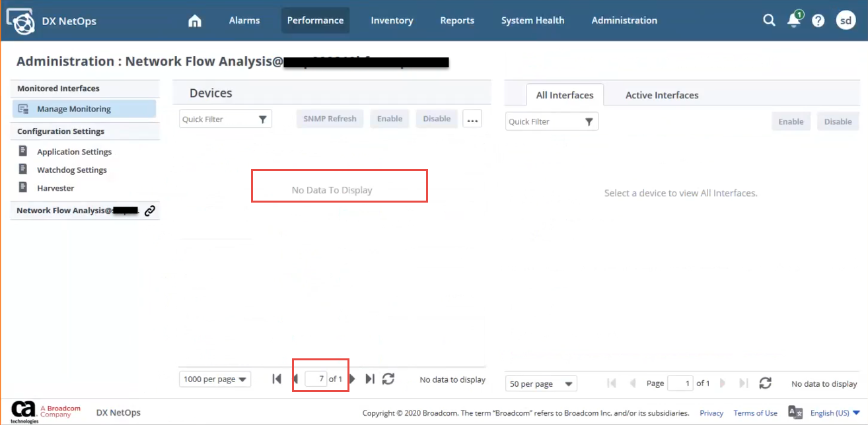Viewport: 868px width, 425px height.
Task: Open the Inventory menu
Action: tap(392, 20)
